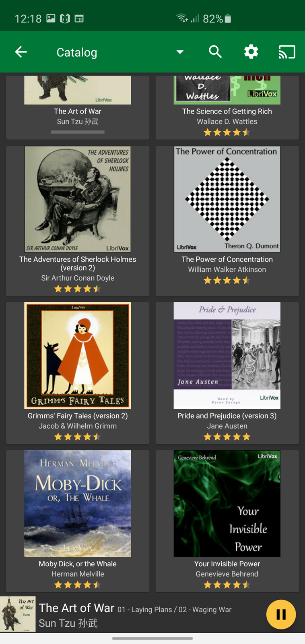The height and width of the screenshot is (644, 305).
Task: Click The Art of War progress bar
Action: pos(78,132)
